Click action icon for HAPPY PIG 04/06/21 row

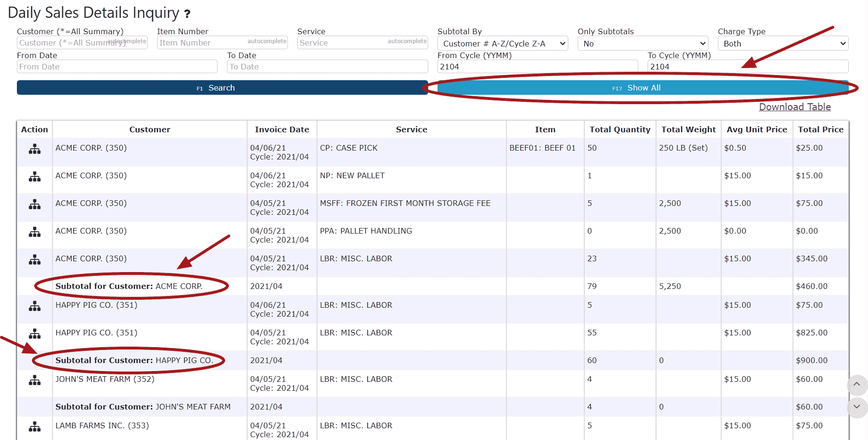click(35, 306)
